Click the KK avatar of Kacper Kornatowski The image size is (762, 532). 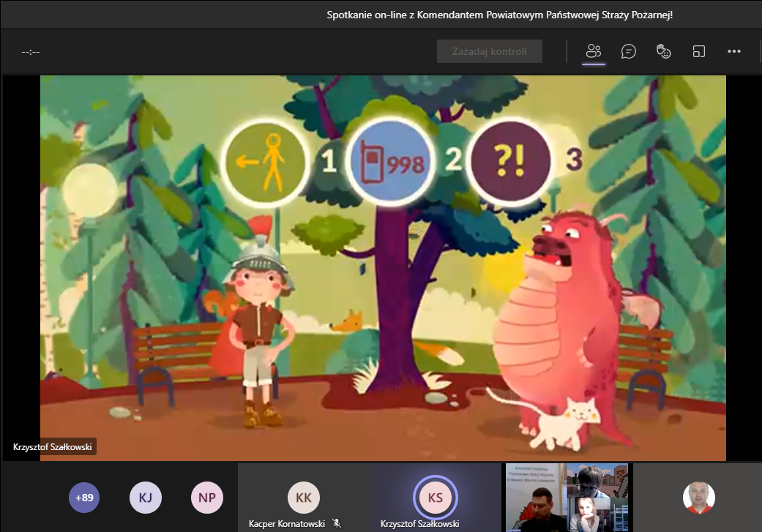tap(304, 498)
